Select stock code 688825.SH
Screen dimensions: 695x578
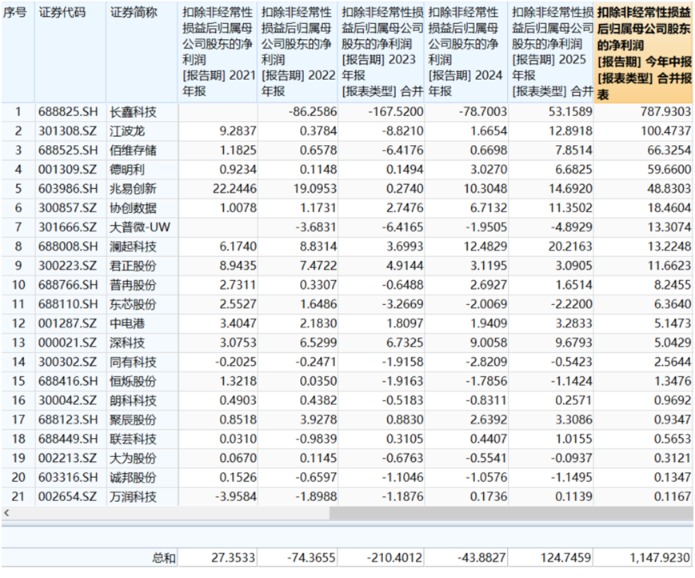click(x=68, y=112)
